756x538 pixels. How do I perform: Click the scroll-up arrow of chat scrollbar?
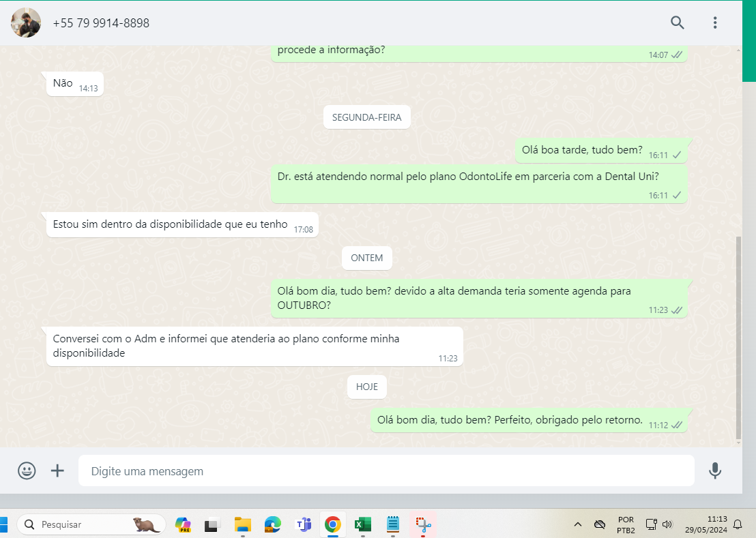click(x=739, y=50)
